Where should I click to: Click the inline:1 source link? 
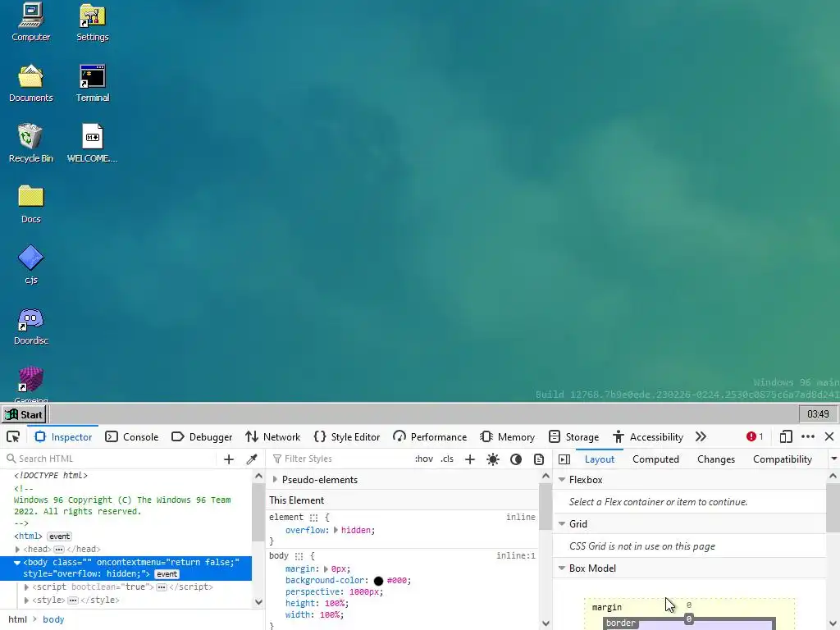point(515,555)
